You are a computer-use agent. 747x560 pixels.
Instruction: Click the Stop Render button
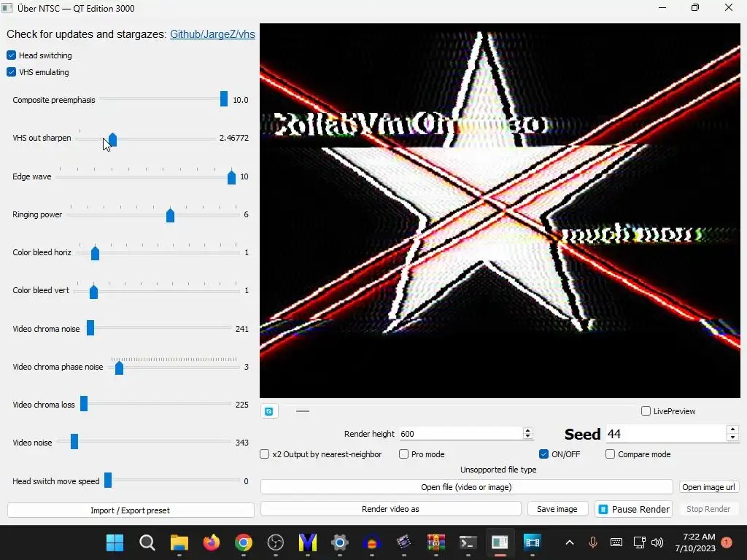pos(708,509)
